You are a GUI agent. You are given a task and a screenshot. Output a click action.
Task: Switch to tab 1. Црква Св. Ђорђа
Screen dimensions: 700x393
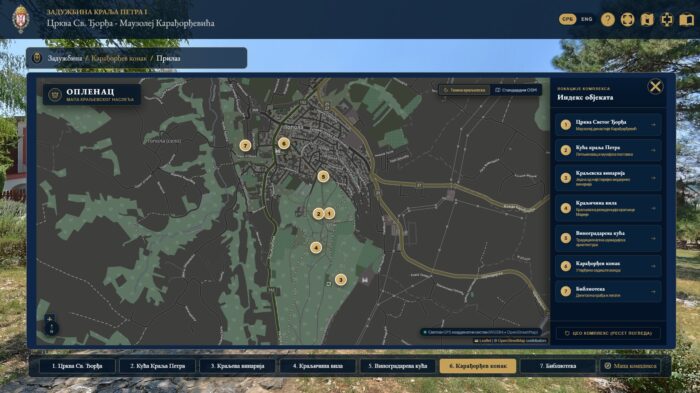(77, 366)
